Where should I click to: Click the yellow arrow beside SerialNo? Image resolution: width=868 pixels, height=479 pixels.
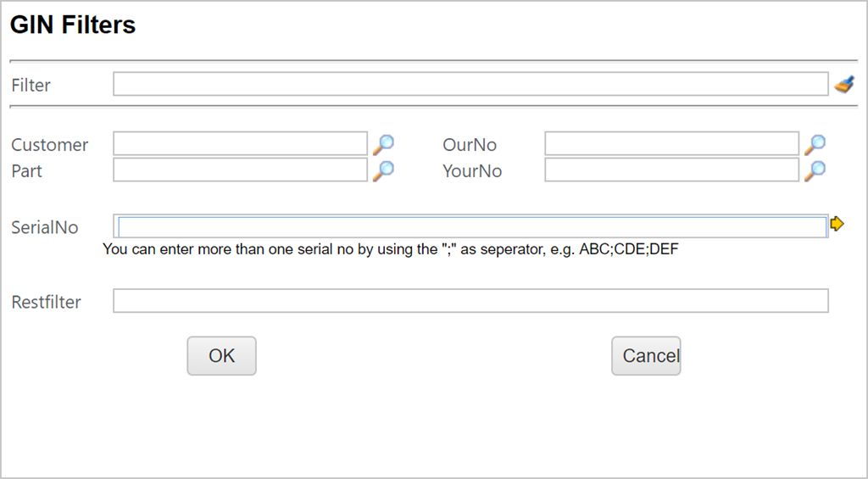pyautogui.click(x=837, y=224)
